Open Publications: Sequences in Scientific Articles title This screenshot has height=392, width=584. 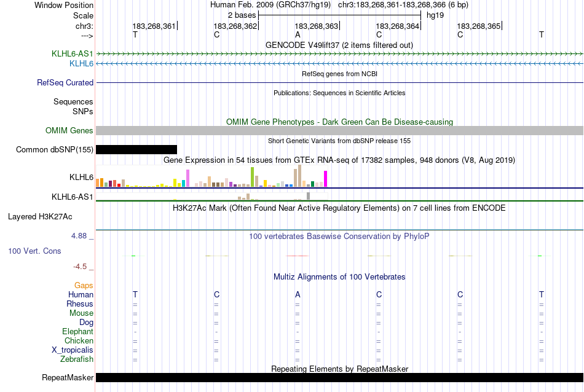(x=339, y=93)
